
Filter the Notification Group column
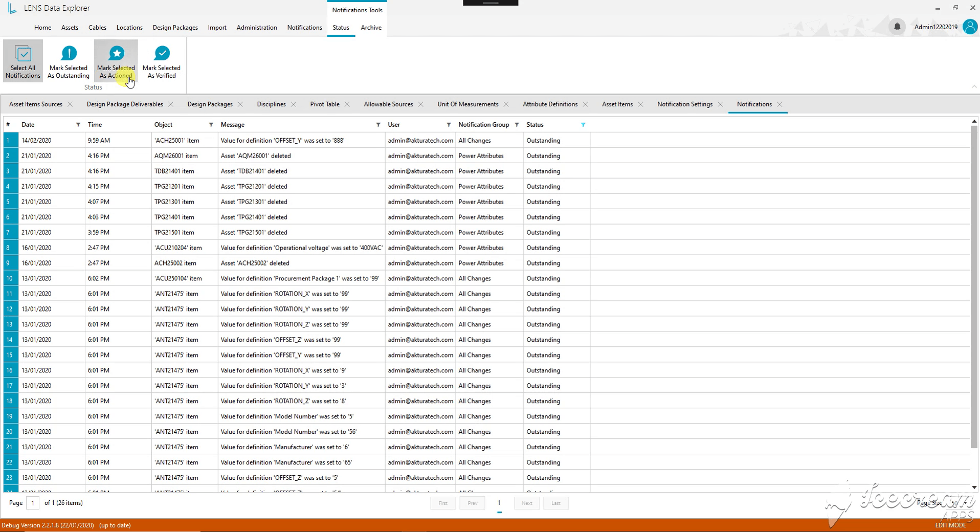pyautogui.click(x=517, y=125)
